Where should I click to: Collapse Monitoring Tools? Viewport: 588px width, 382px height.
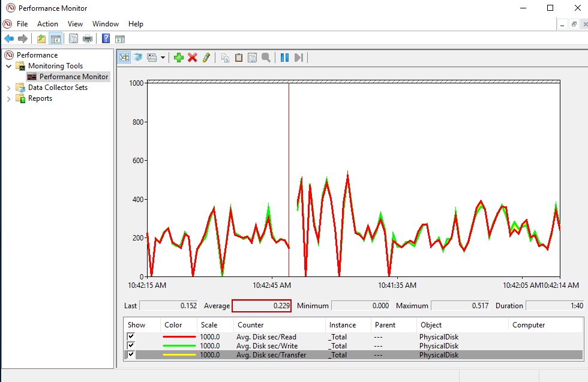pos(8,65)
